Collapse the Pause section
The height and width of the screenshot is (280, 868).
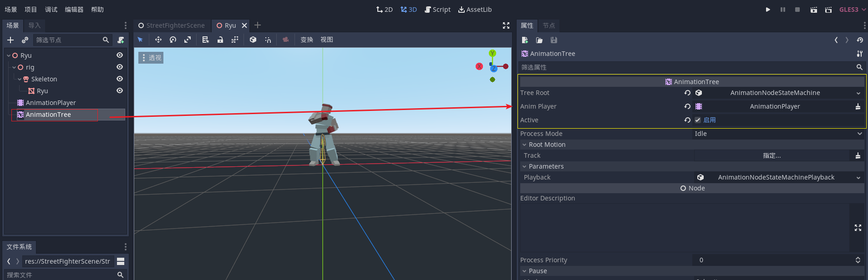tap(524, 271)
